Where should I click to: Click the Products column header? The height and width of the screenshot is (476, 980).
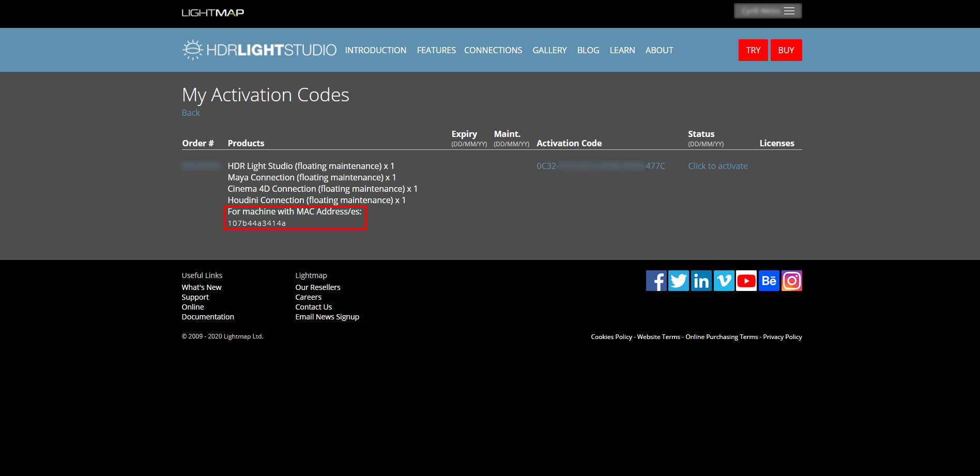(x=246, y=143)
